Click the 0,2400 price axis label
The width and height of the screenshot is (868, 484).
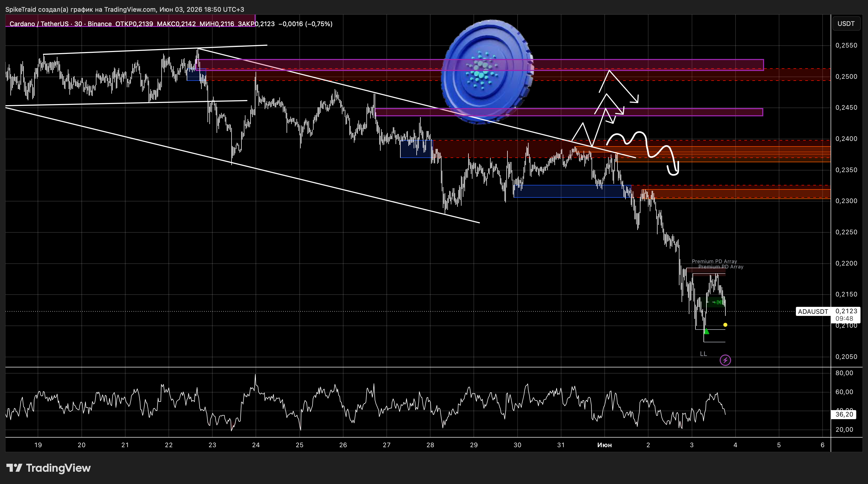[x=846, y=139]
